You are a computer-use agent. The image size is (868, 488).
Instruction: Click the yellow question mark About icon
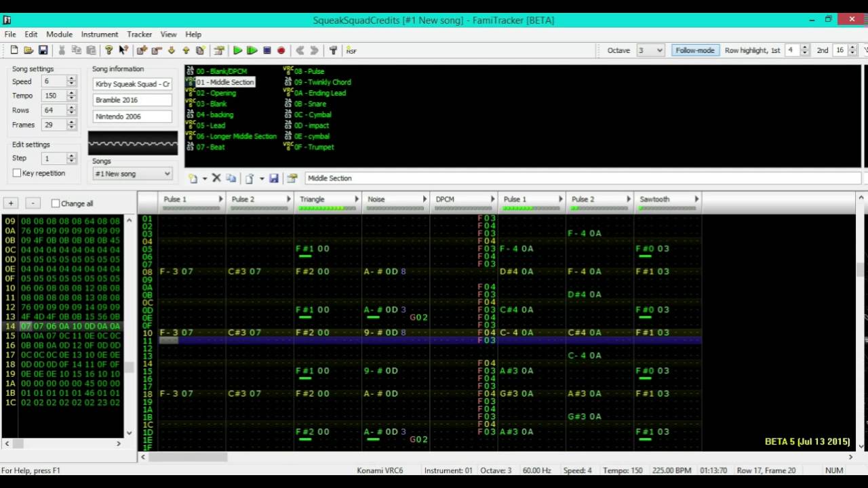[108, 50]
